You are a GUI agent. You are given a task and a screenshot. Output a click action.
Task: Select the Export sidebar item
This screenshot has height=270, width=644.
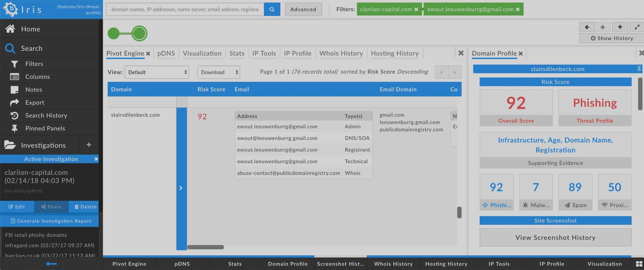(x=49, y=102)
